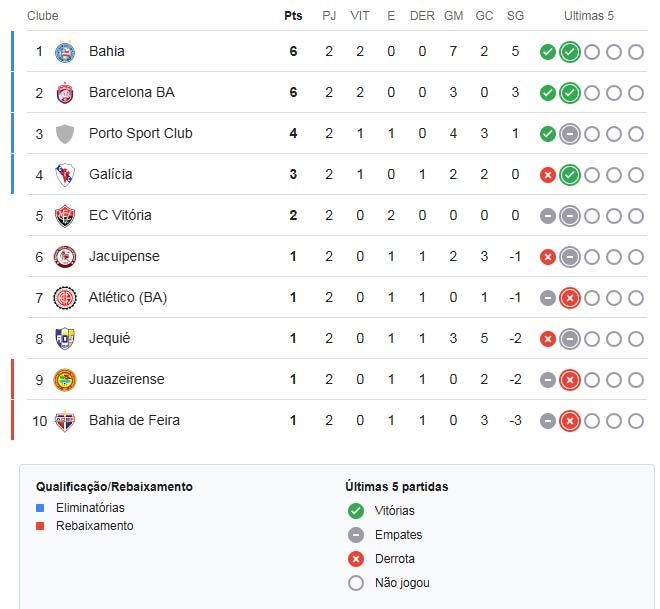The height and width of the screenshot is (609, 660).
Task: Click the Barcelona BA club crest
Action: (x=65, y=92)
